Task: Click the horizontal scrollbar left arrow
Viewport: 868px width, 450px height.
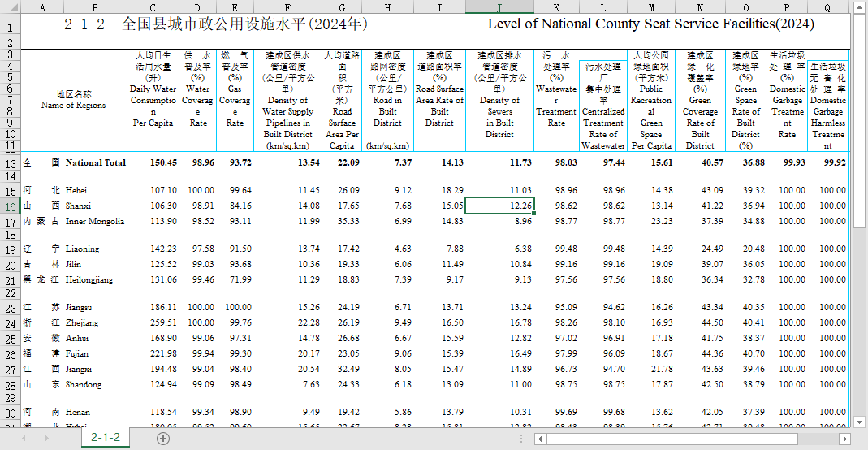Action: [x=540, y=439]
